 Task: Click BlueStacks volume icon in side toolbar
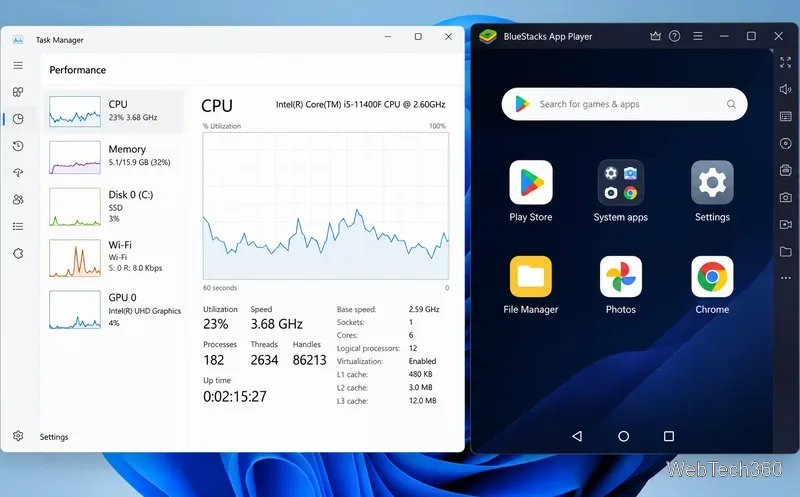coord(786,89)
